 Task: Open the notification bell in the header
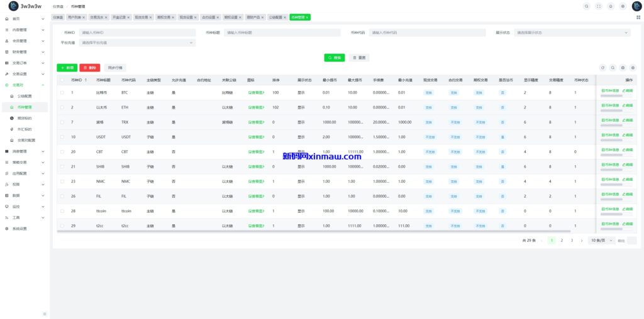point(611,6)
